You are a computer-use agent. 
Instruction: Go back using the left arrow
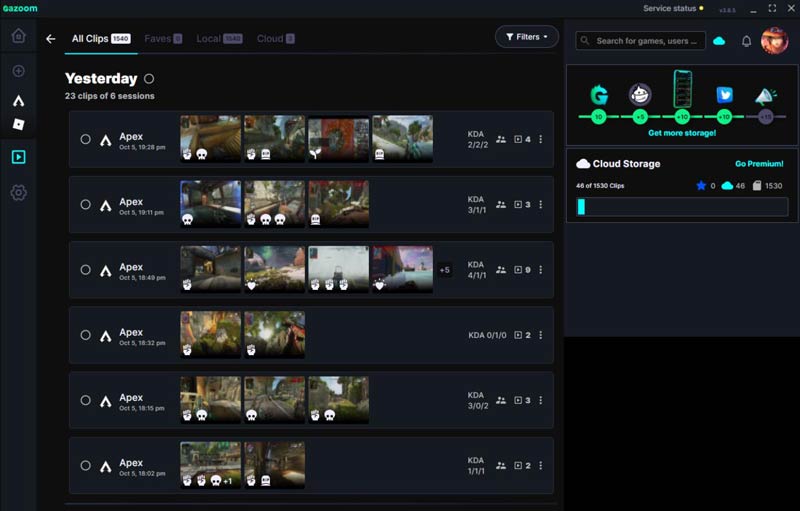[51, 39]
